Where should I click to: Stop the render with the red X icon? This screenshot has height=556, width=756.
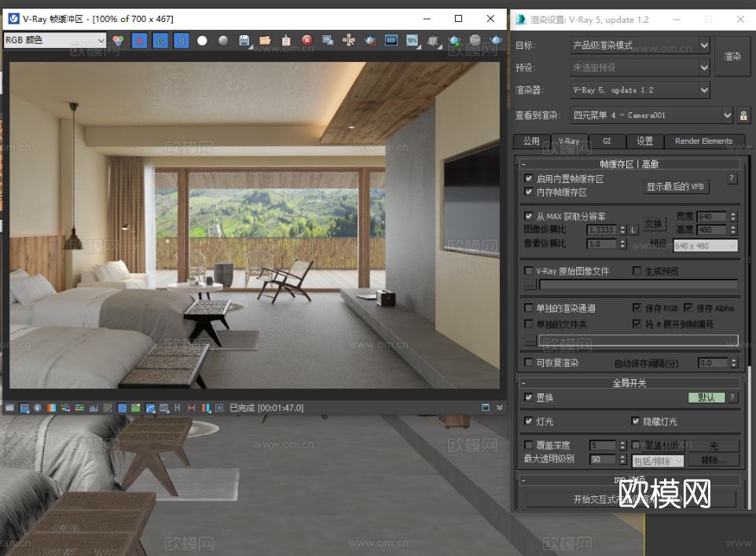pyautogui.click(x=306, y=41)
